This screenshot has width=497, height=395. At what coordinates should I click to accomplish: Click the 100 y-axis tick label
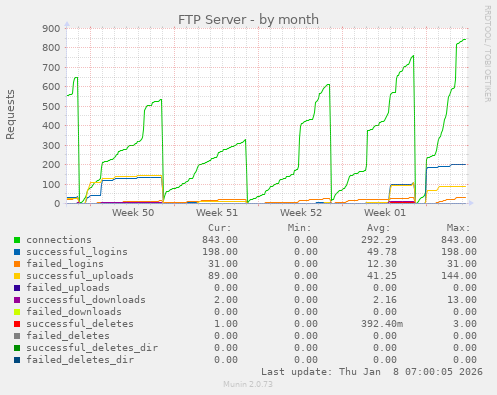pyautogui.click(x=51, y=184)
